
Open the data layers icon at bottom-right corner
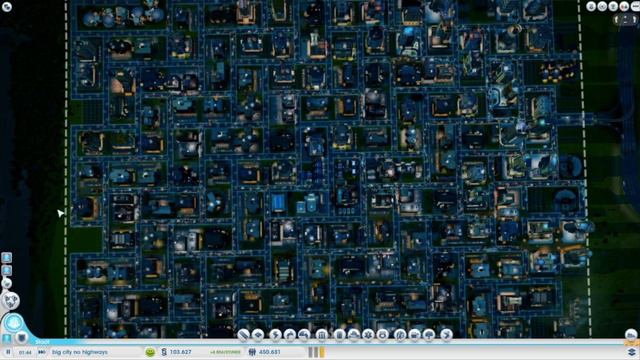pyautogui.click(x=632, y=352)
